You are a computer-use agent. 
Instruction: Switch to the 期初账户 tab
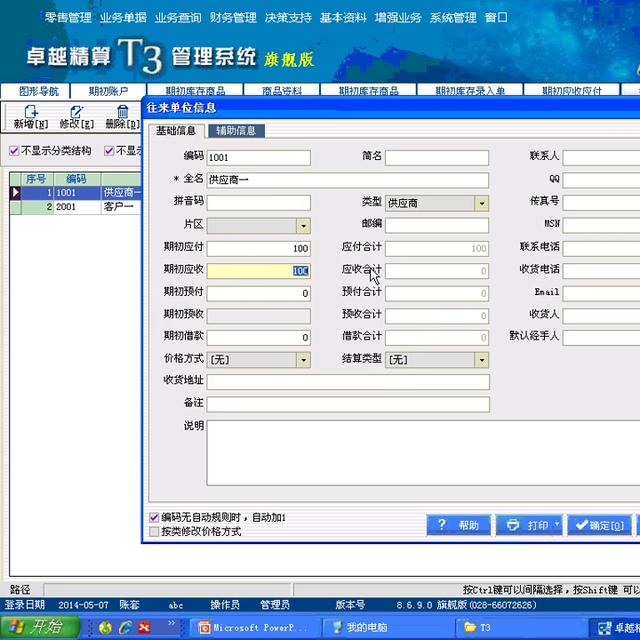pyautogui.click(x=108, y=91)
